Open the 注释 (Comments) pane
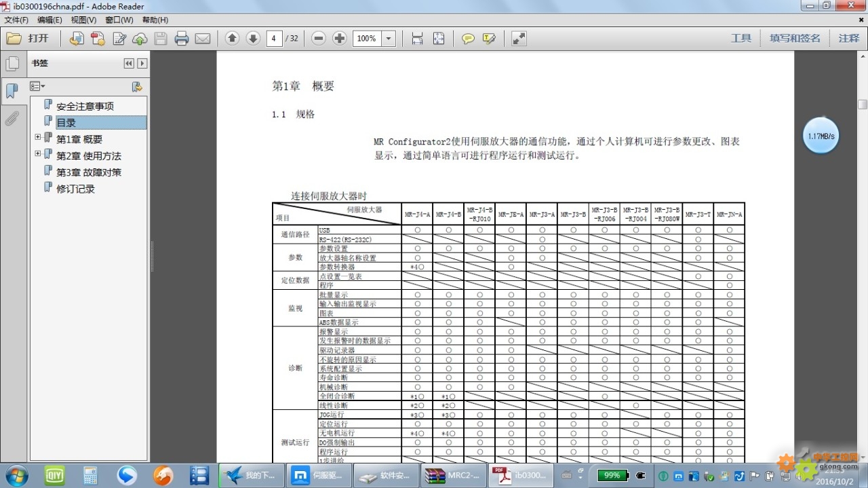The width and height of the screenshot is (868, 488). pyautogui.click(x=848, y=39)
